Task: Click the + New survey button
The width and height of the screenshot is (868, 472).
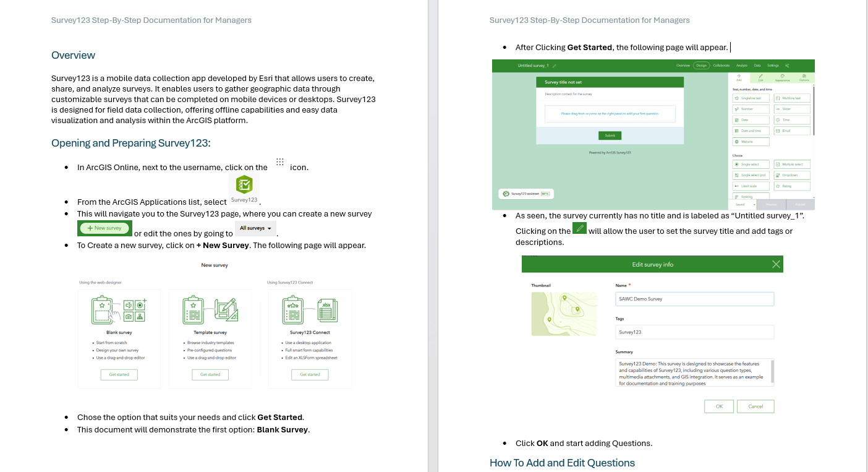Action: coord(104,228)
